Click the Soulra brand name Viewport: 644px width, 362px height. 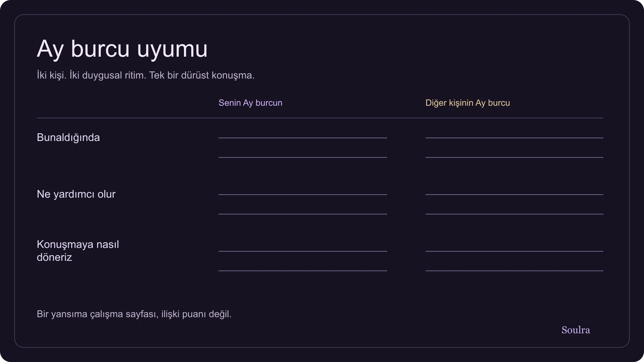pyautogui.click(x=575, y=330)
